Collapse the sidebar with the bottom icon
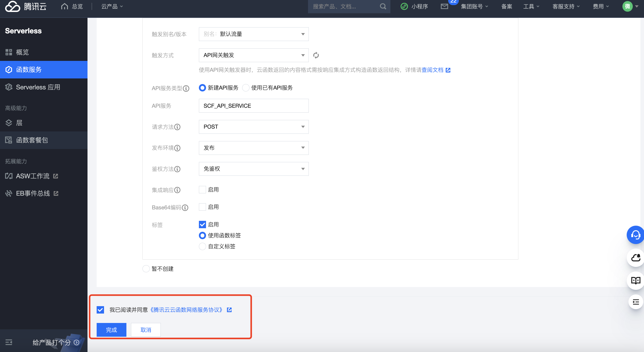 pos(9,342)
